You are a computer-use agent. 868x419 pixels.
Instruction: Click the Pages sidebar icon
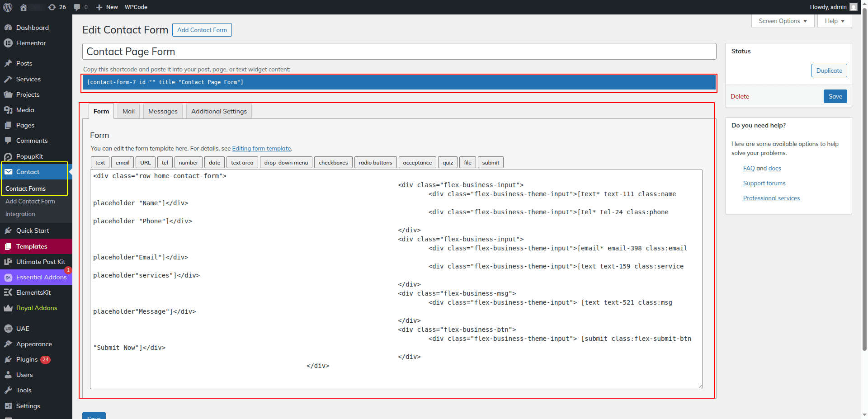click(x=8, y=125)
